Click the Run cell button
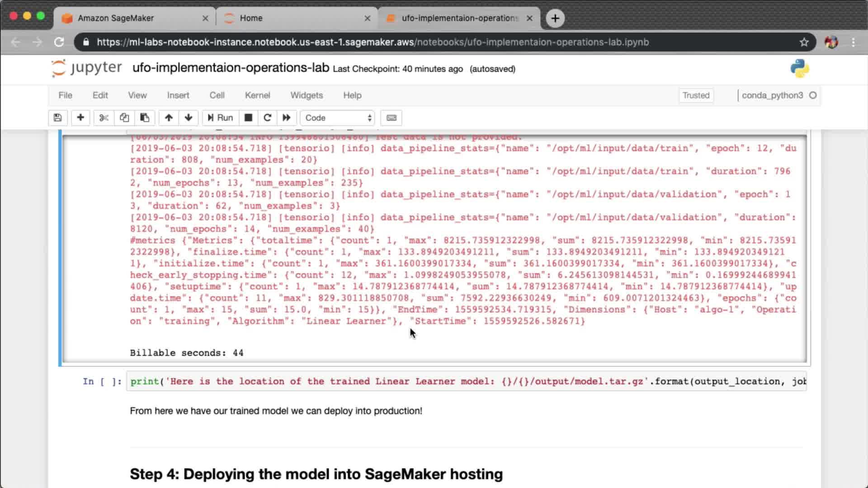The width and height of the screenshot is (868, 488). click(220, 118)
